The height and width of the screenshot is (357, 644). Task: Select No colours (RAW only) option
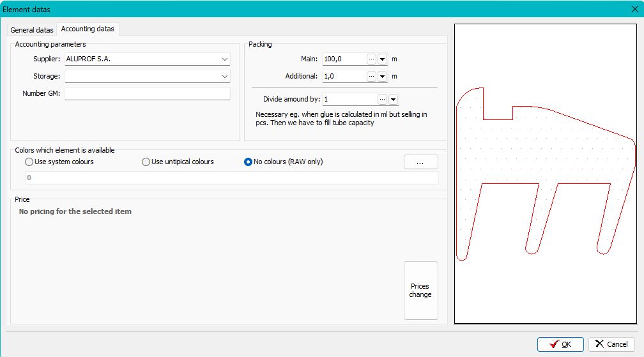tap(249, 162)
